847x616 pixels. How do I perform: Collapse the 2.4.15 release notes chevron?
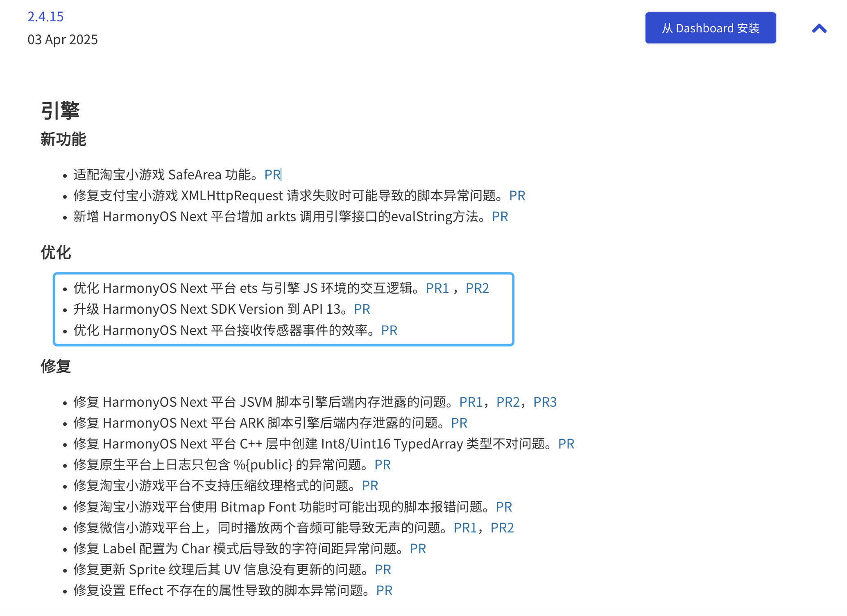pos(819,29)
